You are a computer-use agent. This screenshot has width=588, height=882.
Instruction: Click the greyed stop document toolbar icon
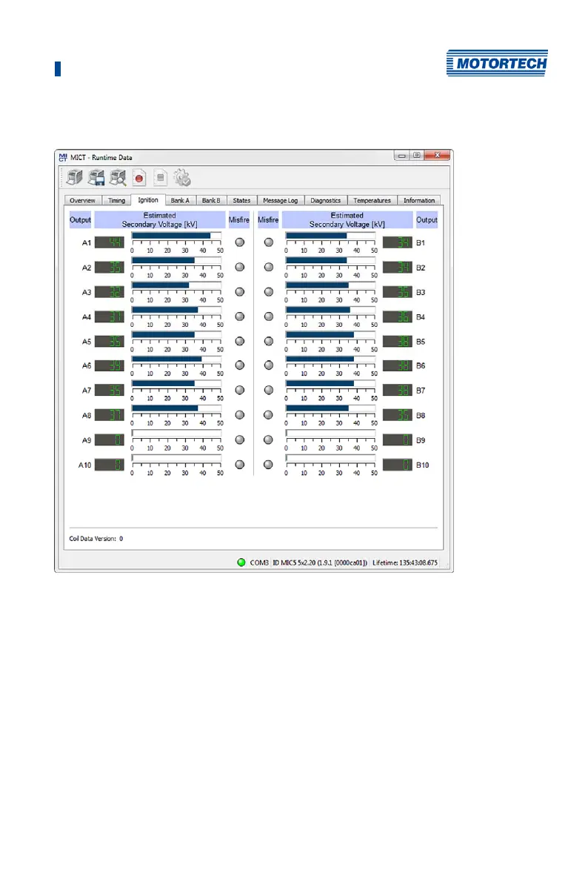(x=160, y=179)
